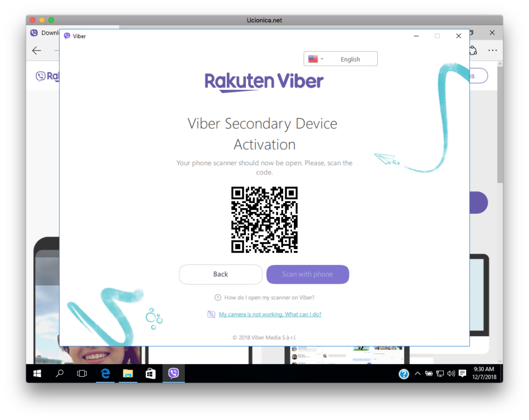Click 'My camera is not working' link

click(270, 314)
